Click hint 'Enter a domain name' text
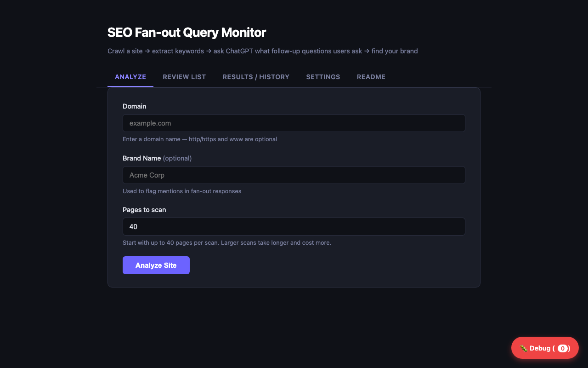 200,139
